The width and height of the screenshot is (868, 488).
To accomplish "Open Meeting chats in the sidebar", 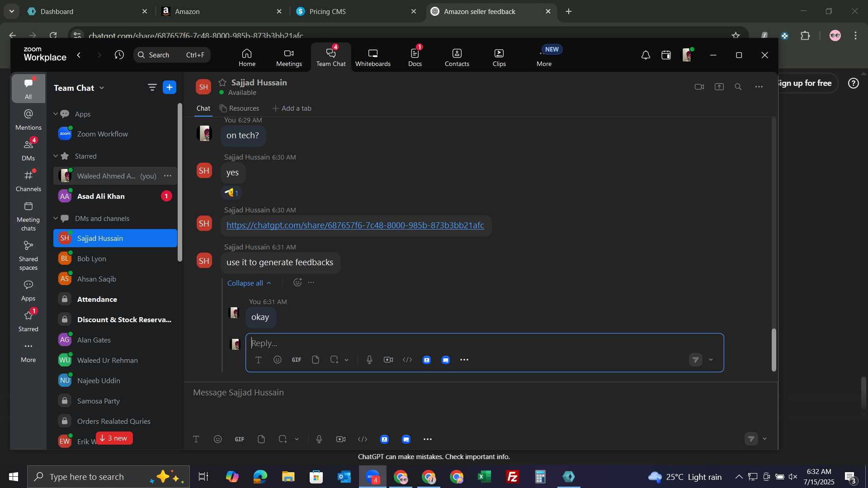I will pos(28,216).
